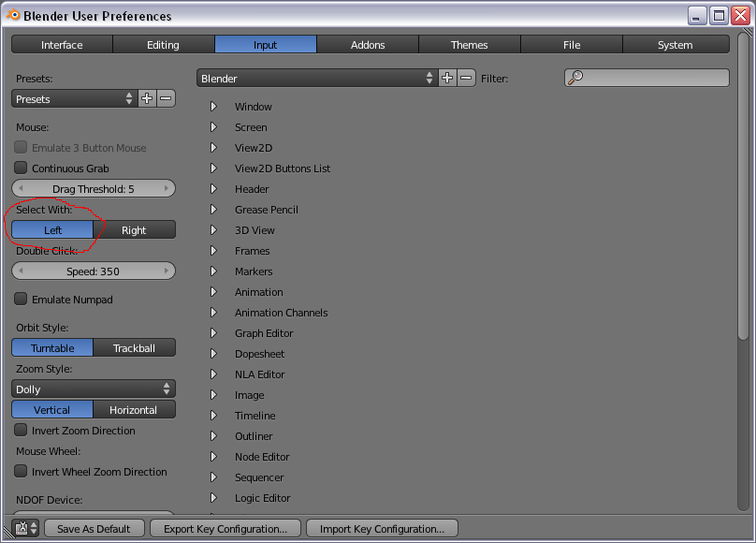This screenshot has width=756, height=543.
Task: Expand the Logic Editor section
Action: click(x=213, y=498)
